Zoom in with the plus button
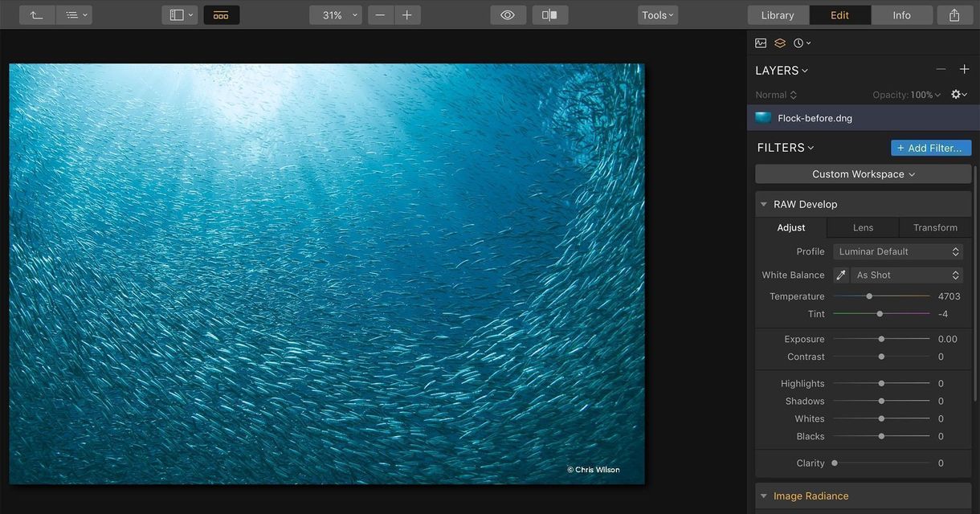The image size is (980, 514). coord(406,14)
